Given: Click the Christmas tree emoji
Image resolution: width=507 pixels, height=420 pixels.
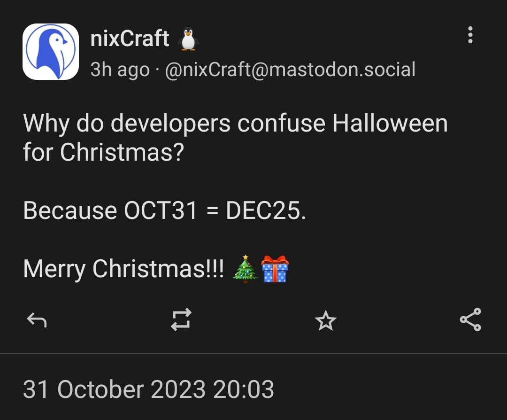Looking at the screenshot, I should [245, 269].
